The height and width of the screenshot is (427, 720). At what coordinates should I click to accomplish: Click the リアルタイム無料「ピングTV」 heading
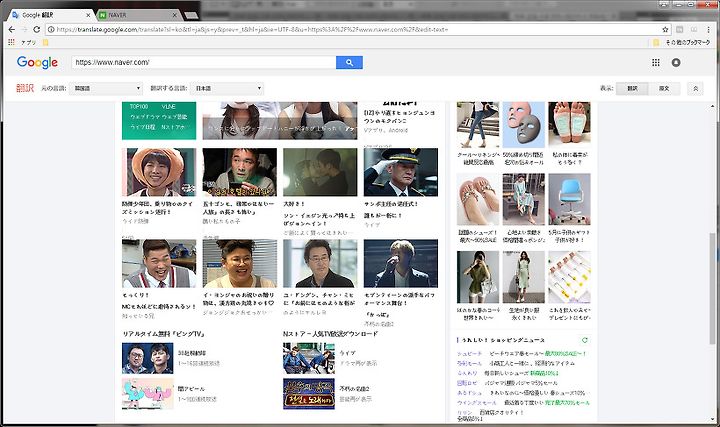163,334
